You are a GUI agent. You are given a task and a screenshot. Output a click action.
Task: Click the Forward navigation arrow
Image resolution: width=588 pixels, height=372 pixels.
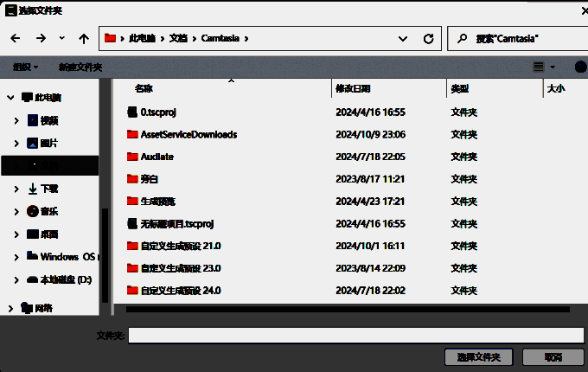[40, 38]
